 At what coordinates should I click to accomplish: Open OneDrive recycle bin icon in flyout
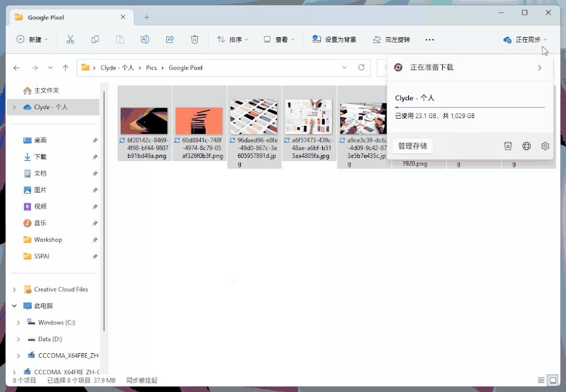pyautogui.click(x=508, y=146)
